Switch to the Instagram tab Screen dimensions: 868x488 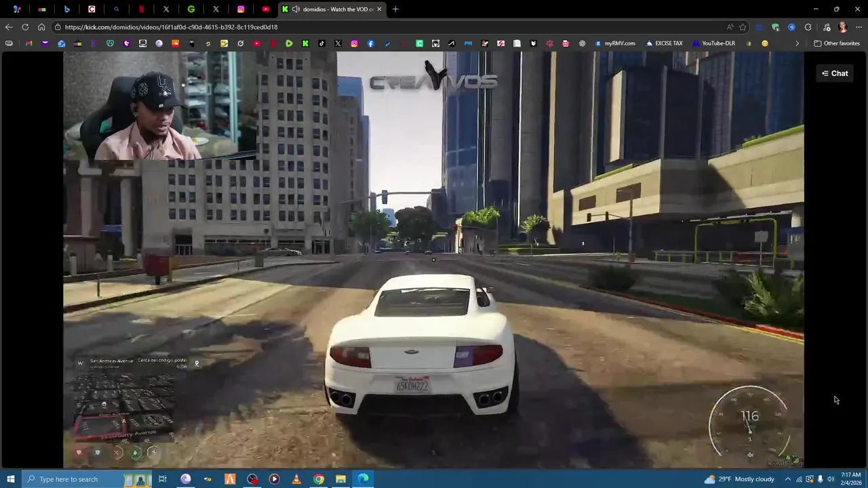pos(241,9)
